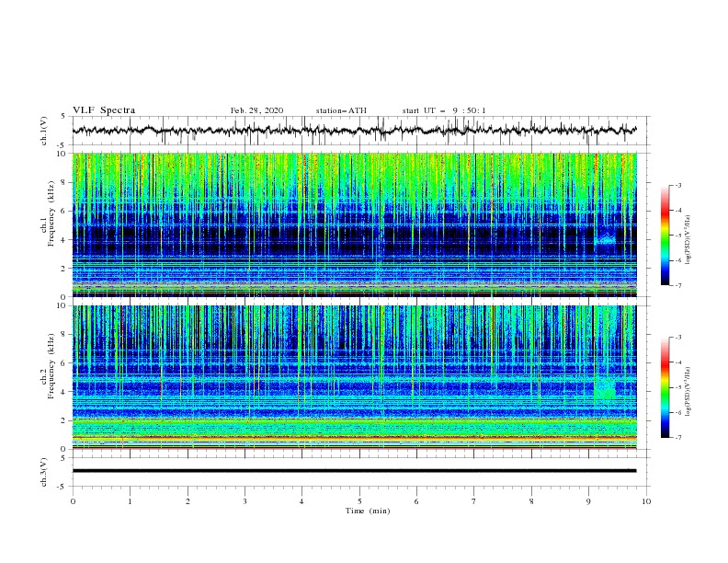Click the ch.1 frequency axis "6" tick label

pos(64,211)
